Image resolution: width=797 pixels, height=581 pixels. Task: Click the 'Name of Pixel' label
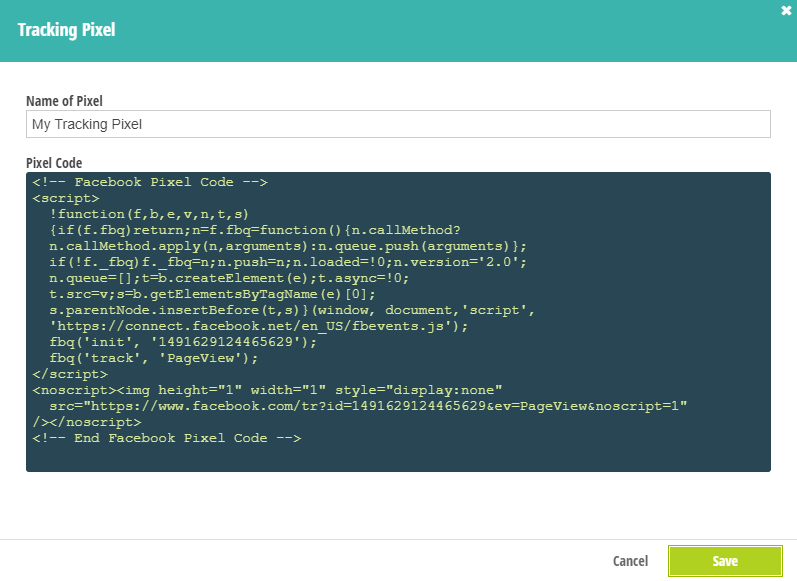point(65,101)
